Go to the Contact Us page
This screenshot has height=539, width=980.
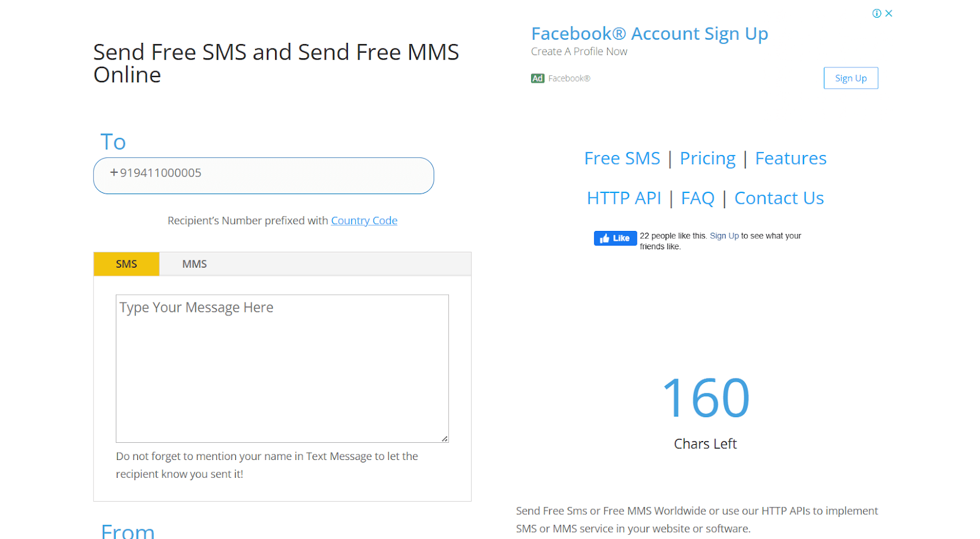click(x=779, y=198)
